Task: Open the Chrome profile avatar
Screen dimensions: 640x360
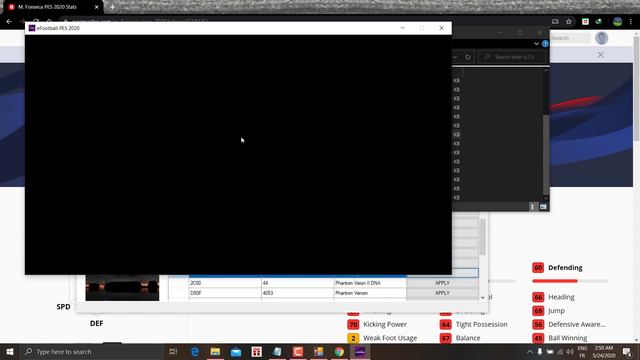Action: coord(617,22)
